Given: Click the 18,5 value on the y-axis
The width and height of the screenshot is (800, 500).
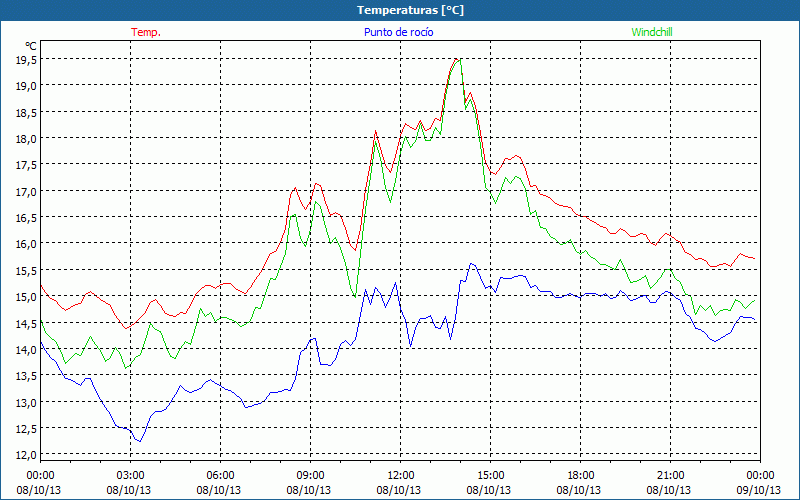Looking at the screenshot, I should click(26, 112).
